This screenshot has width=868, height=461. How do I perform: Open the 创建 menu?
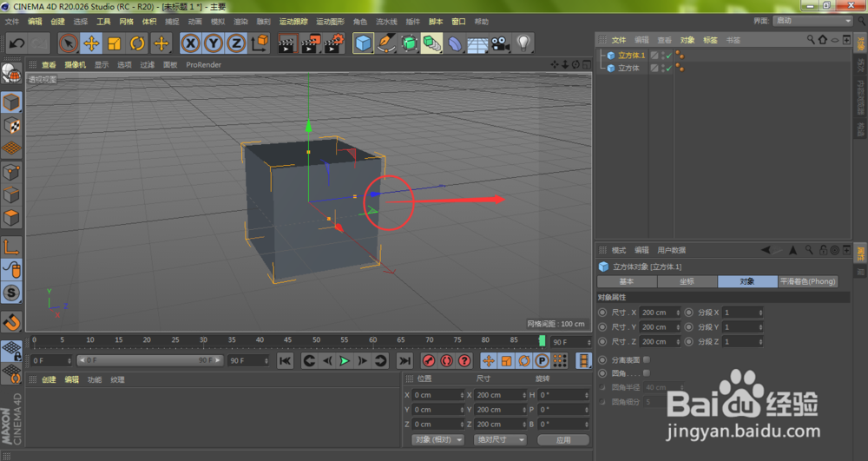click(x=57, y=22)
